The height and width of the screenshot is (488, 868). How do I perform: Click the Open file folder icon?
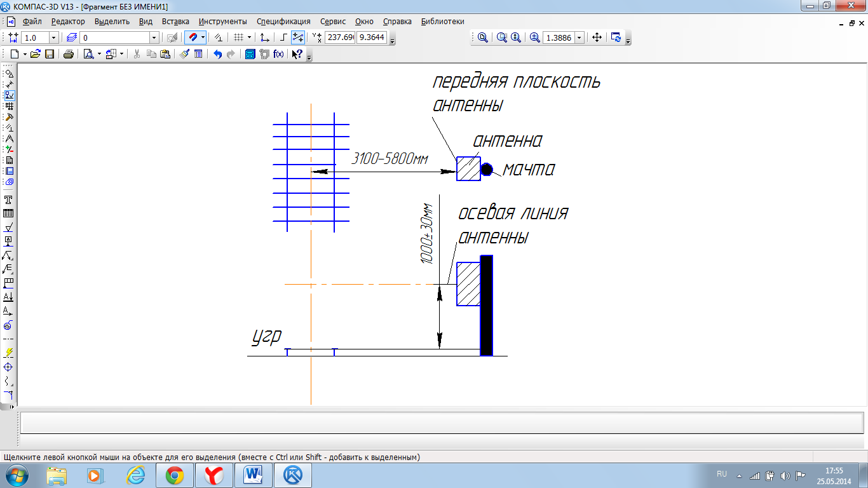tap(36, 54)
